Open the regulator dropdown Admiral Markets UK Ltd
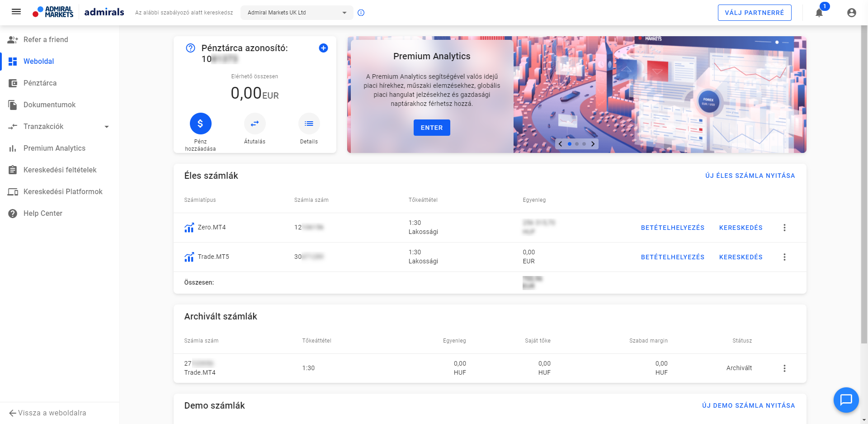 tap(297, 13)
